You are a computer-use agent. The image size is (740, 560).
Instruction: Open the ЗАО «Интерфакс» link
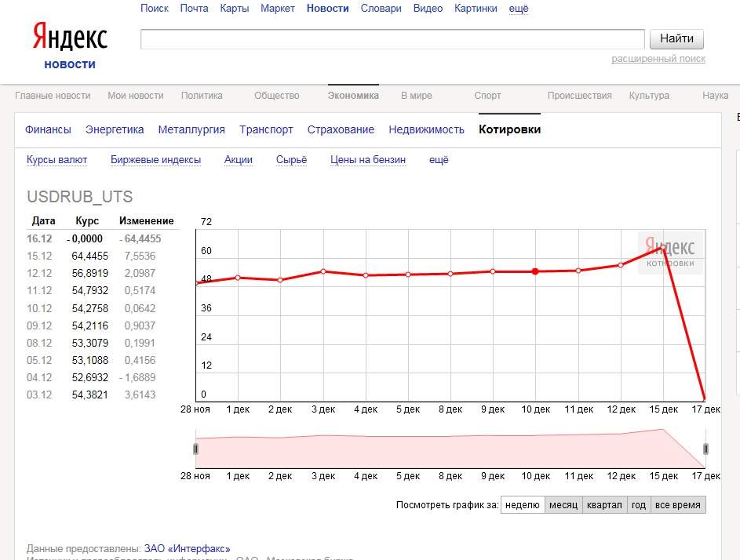pyautogui.click(x=187, y=549)
